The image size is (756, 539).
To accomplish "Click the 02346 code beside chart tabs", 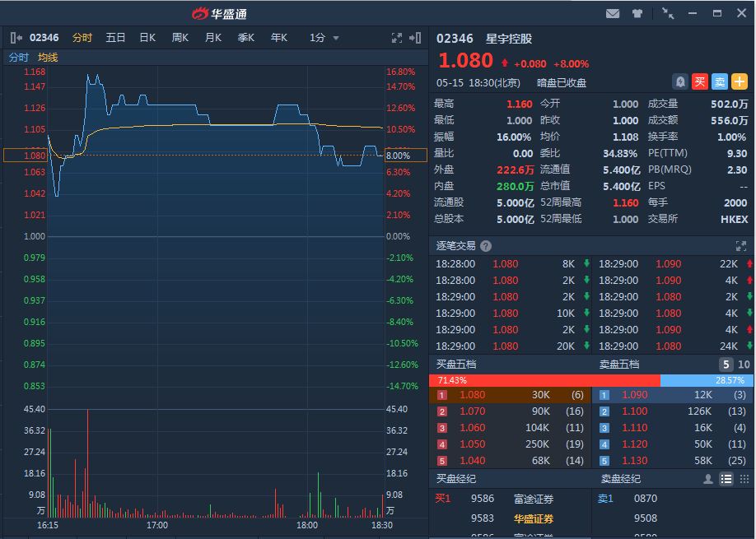I will (44, 38).
